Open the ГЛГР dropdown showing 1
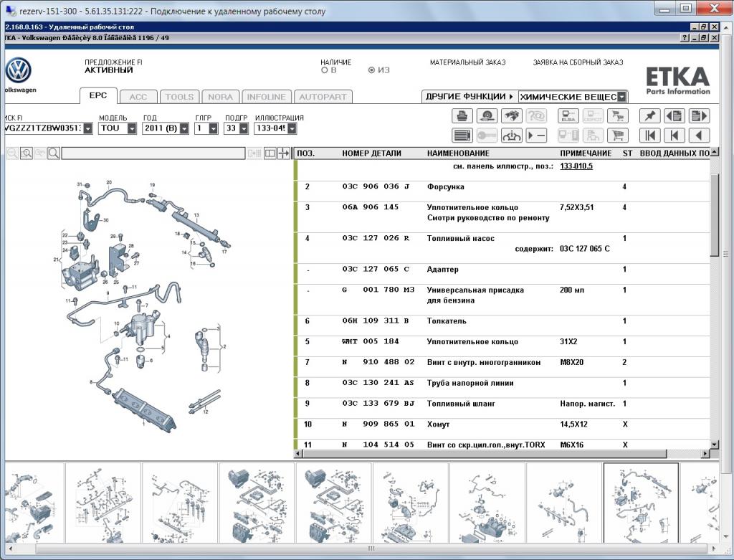 click(213, 128)
